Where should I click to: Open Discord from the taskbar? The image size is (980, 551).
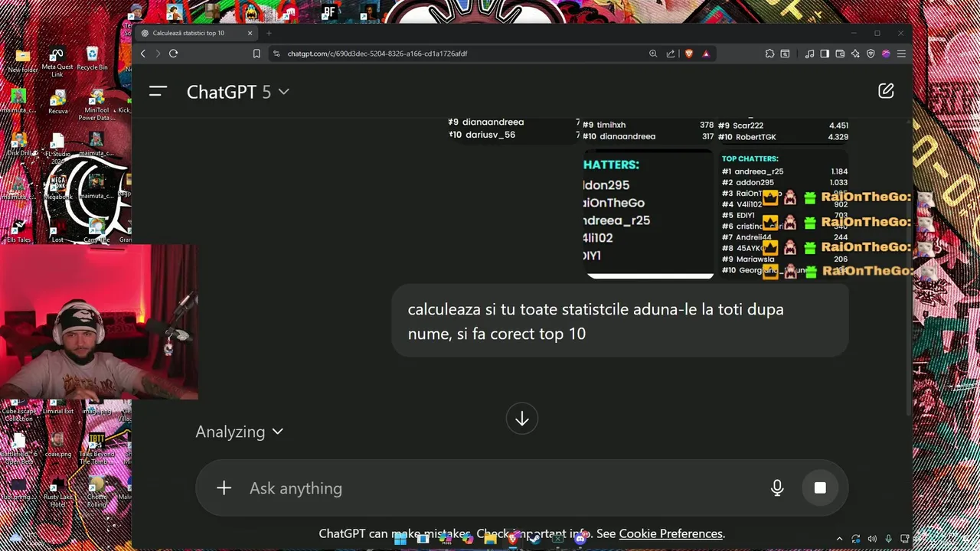[580, 540]
